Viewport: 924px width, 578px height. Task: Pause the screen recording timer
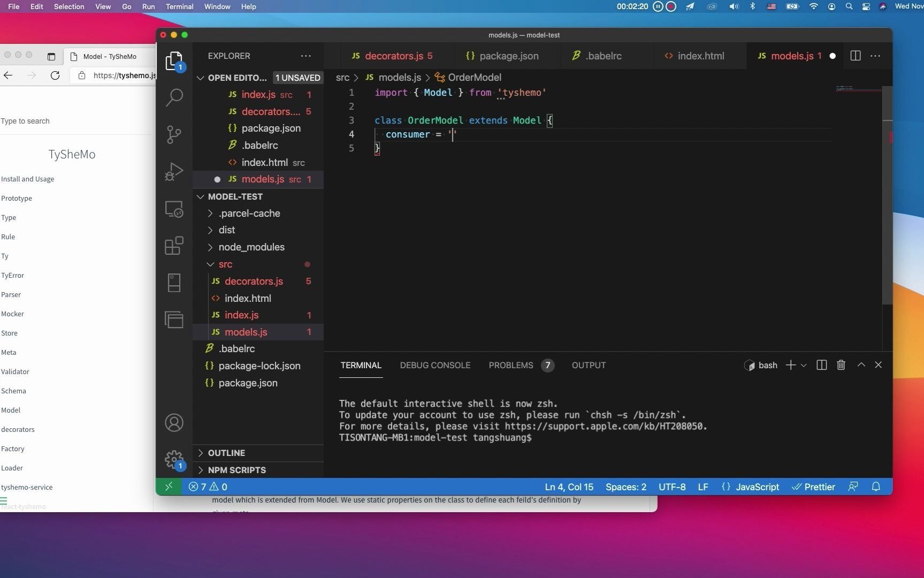click(x=658, y=6)
